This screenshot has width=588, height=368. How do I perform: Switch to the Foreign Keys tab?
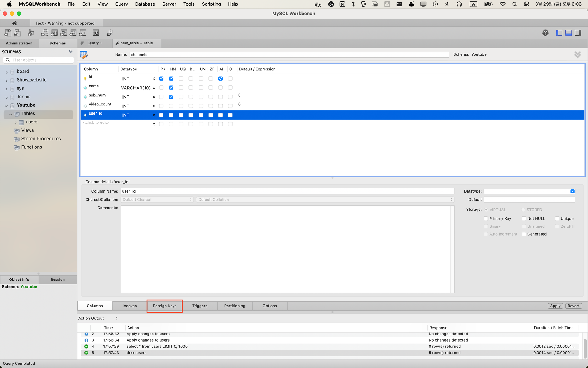point(165,306)
